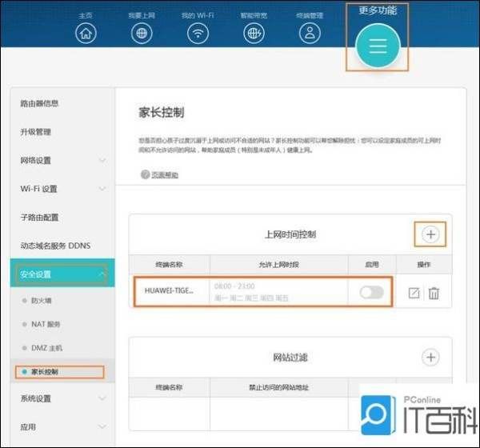Expand the 网络设置 section chevron
Image resolution: width=480 pixels, height=448 pixels.
click(x=102, y=160)
